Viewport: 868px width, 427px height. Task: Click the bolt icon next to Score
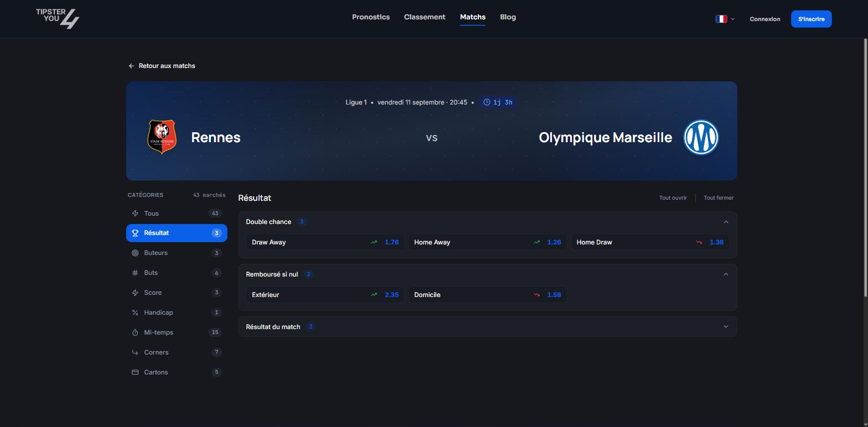coord(135,293)
